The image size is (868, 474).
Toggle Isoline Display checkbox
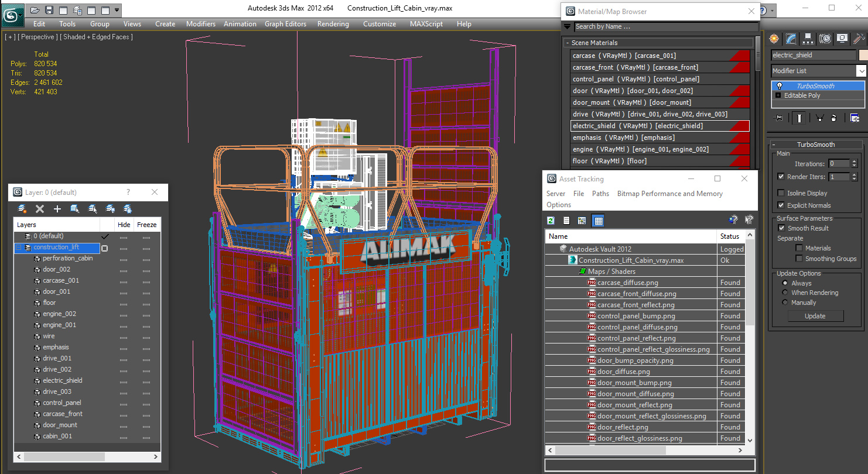781,193
